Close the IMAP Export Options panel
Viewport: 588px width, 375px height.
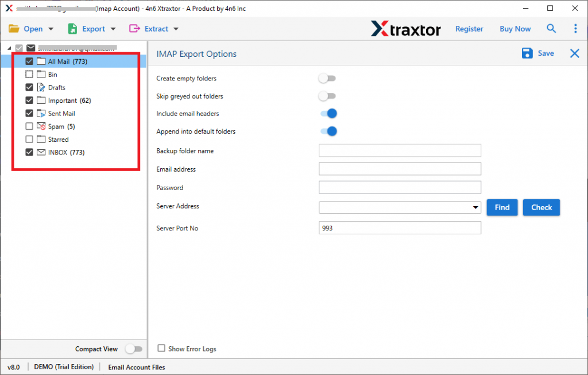click(x=574, y=53)
